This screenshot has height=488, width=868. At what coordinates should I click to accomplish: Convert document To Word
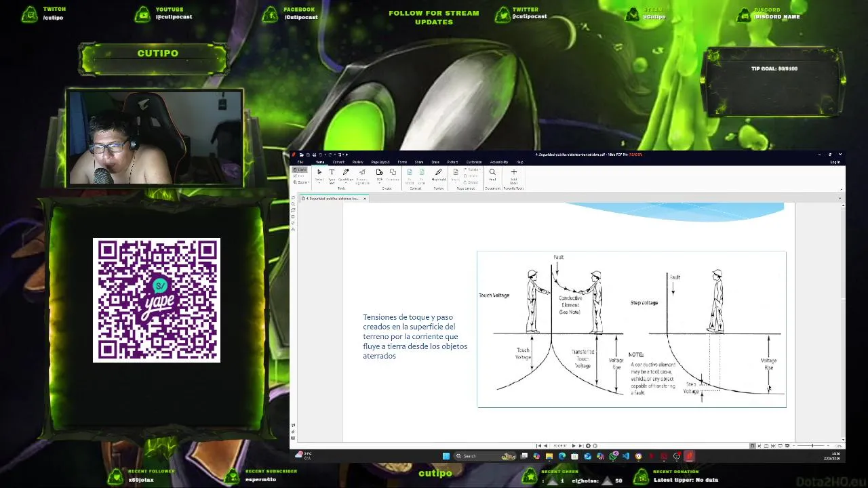(x=410, y=176)
